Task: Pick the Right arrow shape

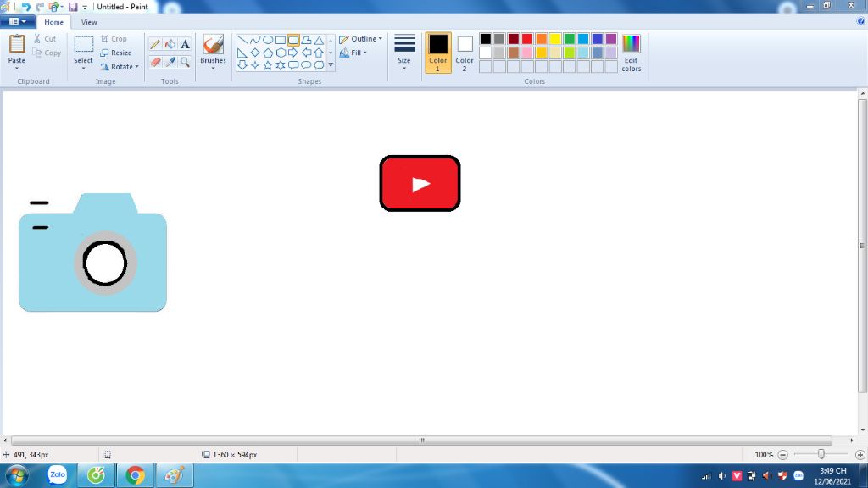Action: [x=293, y=53]
